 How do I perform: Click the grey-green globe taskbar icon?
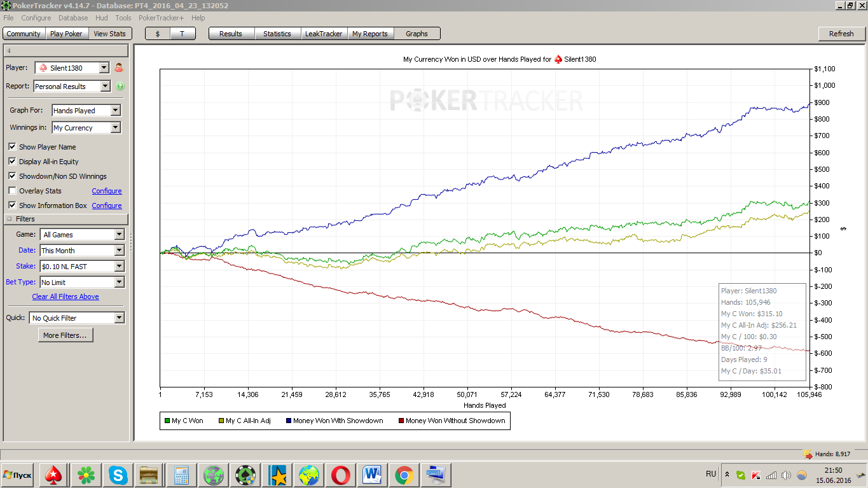213,475
